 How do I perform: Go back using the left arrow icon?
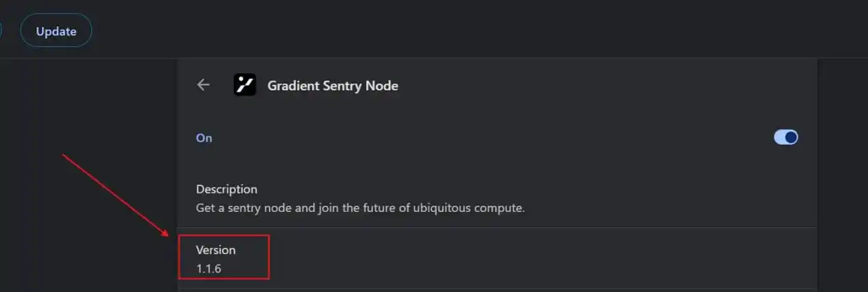click(203, 85)
